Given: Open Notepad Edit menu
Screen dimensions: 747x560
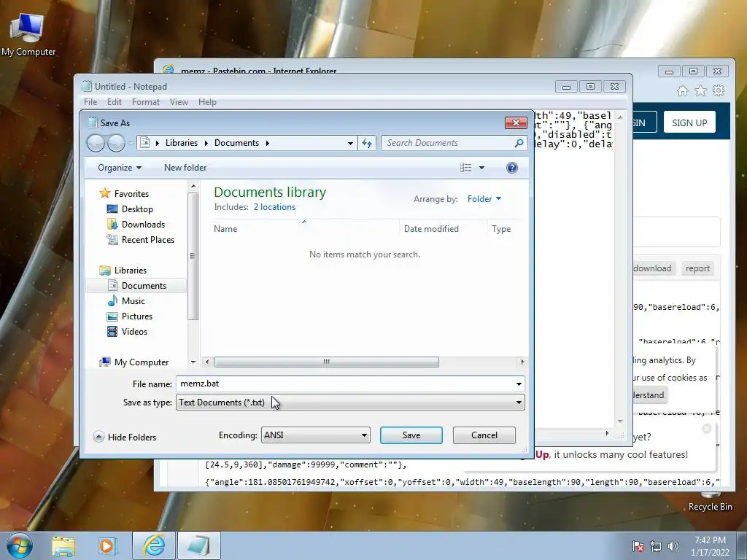Looking at the screenshot, I should click(115, 102).
